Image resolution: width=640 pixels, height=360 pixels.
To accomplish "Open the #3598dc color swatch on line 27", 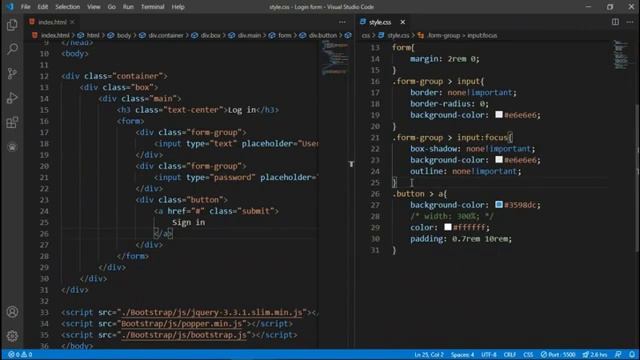I will tap(499, 204).
